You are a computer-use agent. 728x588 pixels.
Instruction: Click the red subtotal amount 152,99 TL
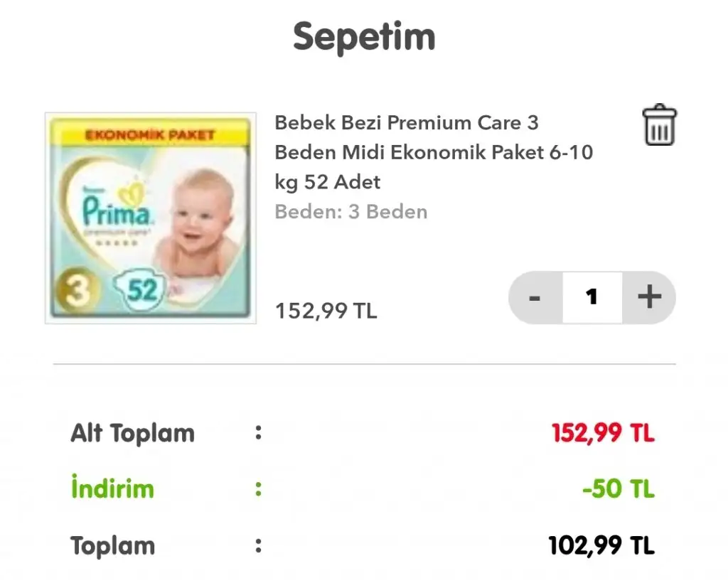[x=603, y=433]
